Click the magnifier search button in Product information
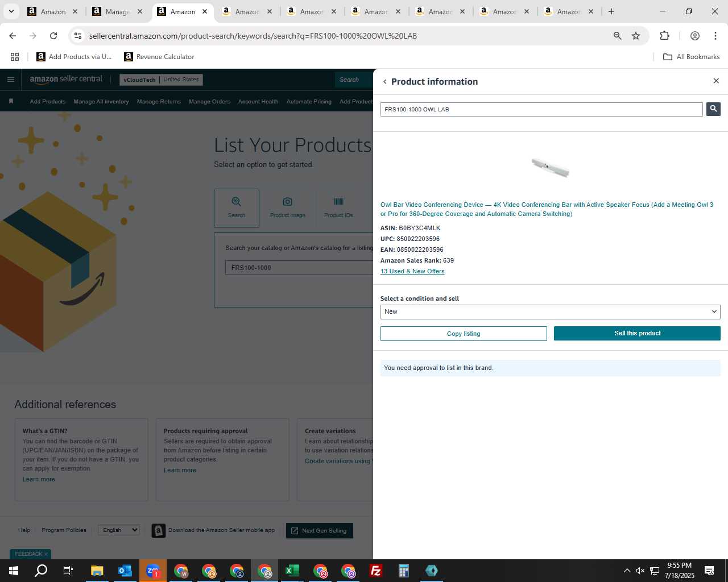 click(713, 109)
